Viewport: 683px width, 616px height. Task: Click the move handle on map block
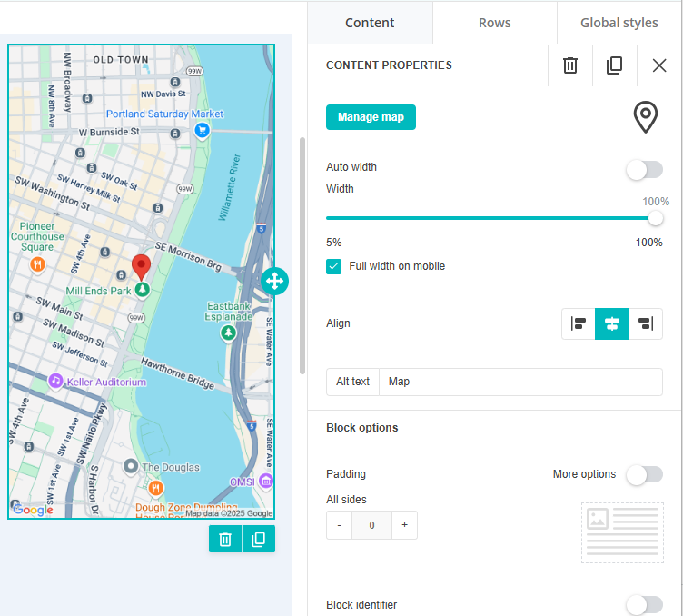click(275, 281)
